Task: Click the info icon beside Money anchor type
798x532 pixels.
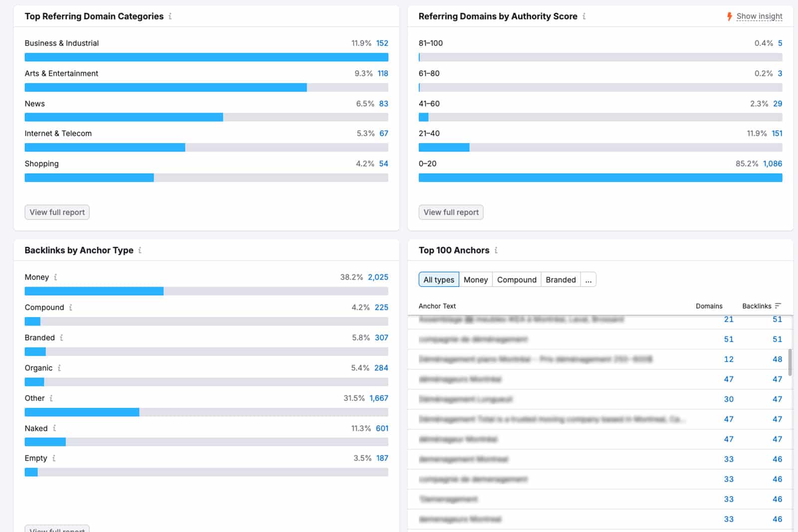Action: [x=55, y=277]
